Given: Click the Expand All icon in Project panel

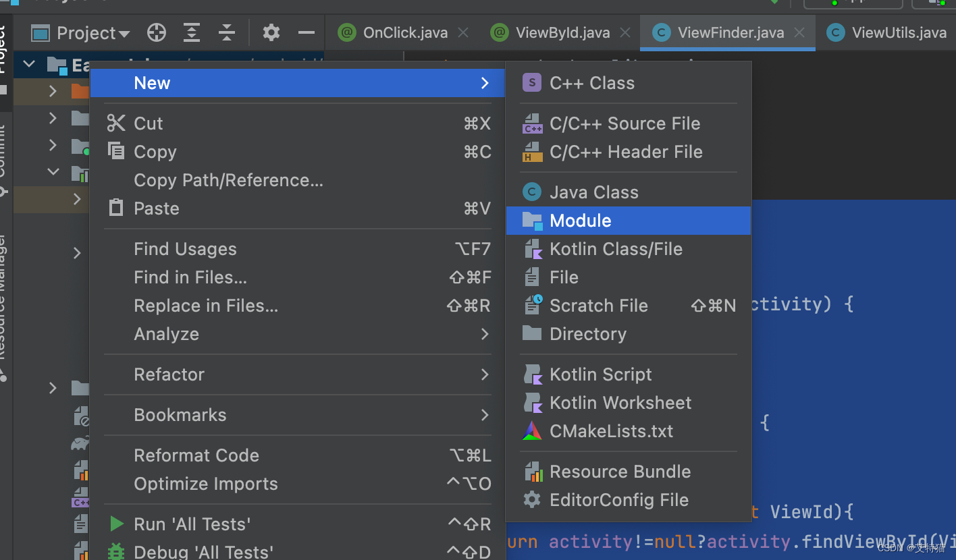Looking at the screenshot, I should tap(192, 32).
